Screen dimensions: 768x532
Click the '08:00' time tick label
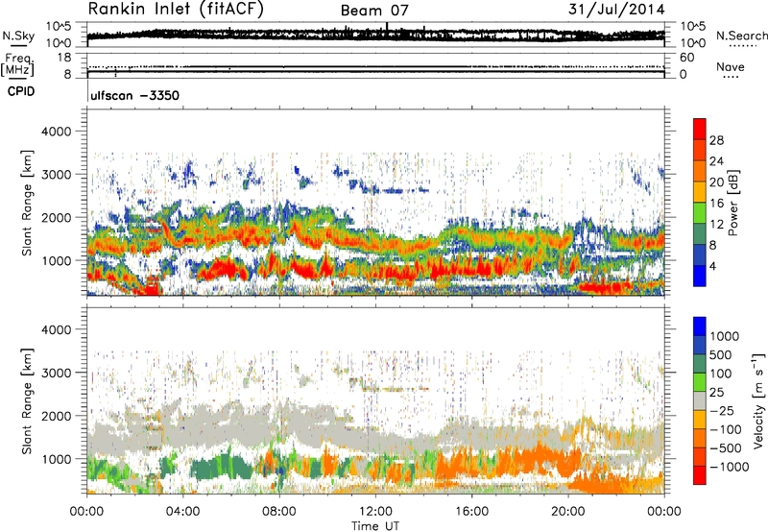[279, 512]
